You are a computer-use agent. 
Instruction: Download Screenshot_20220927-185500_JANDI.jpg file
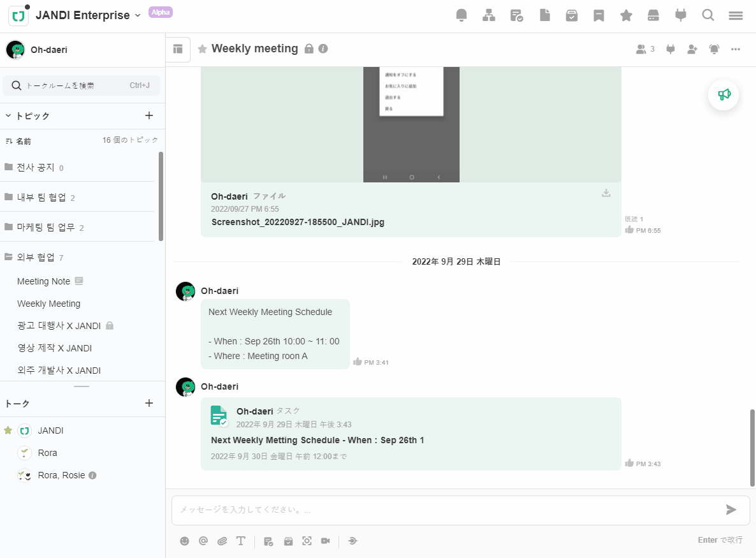606,193
